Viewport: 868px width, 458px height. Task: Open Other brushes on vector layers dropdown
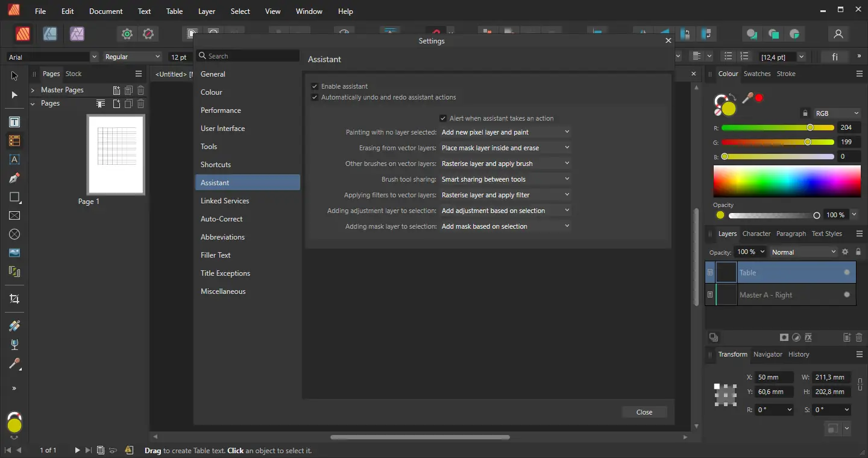coord(505,164)
